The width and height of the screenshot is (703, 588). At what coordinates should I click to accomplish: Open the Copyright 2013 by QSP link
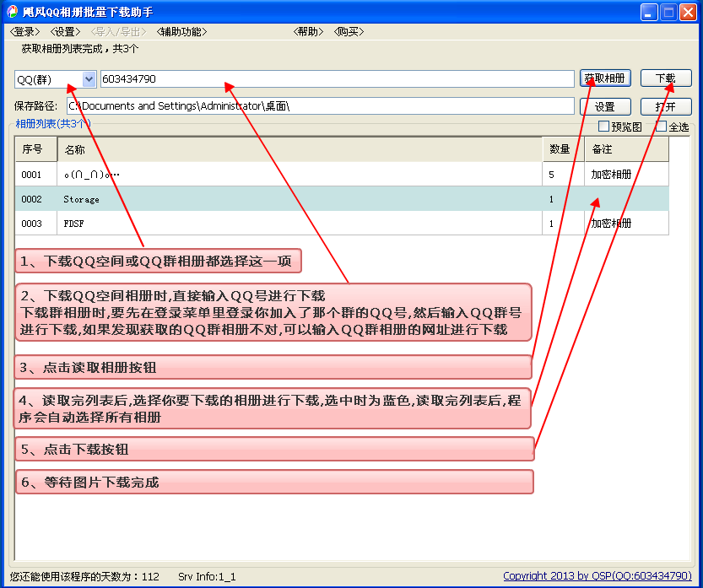(x=598, y=576)
